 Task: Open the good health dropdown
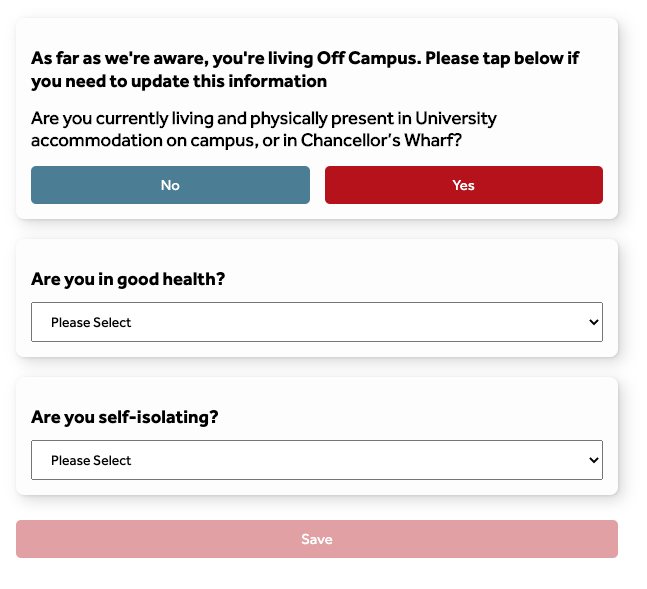(317, 322)
